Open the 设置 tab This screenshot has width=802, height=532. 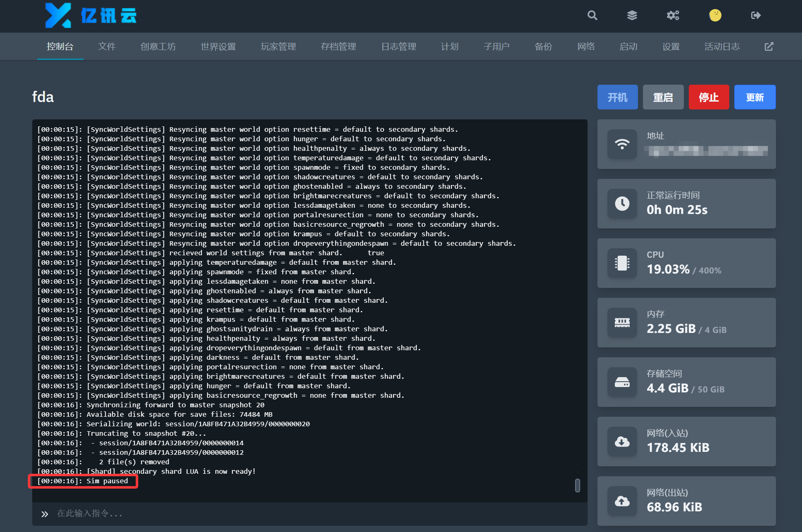[671, 47]
